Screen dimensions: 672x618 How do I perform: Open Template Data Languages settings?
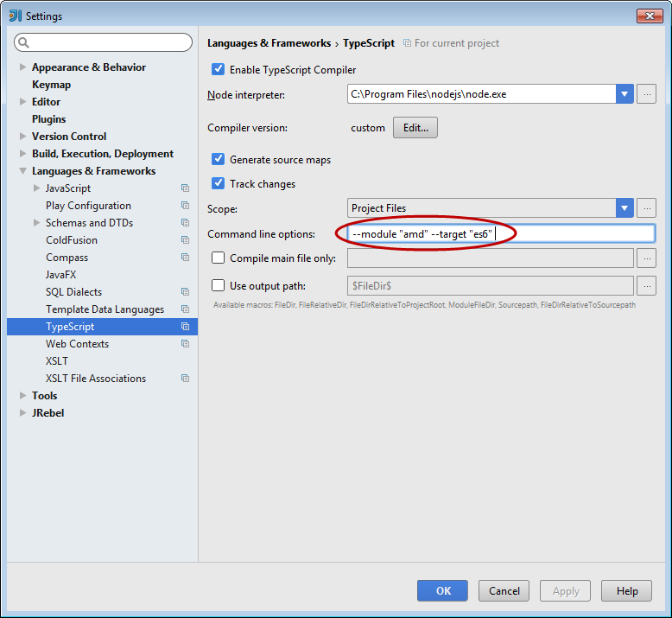(105, 309)
